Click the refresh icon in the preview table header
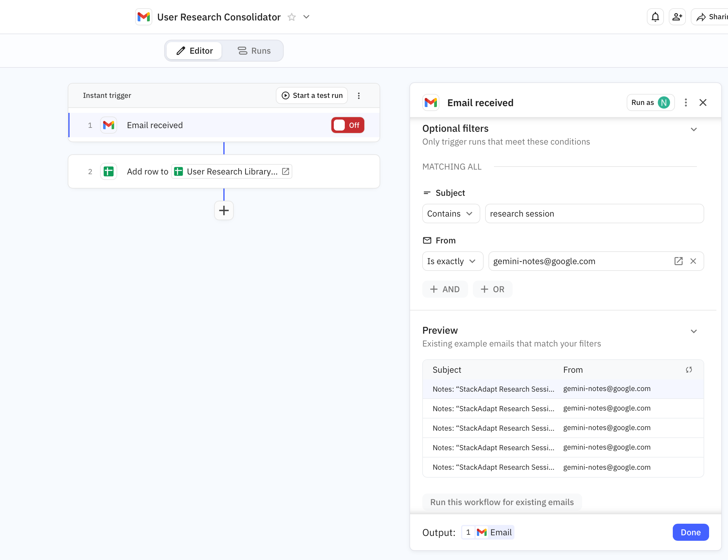The height and width of the screenshot is (560, 728). (689, 370)
